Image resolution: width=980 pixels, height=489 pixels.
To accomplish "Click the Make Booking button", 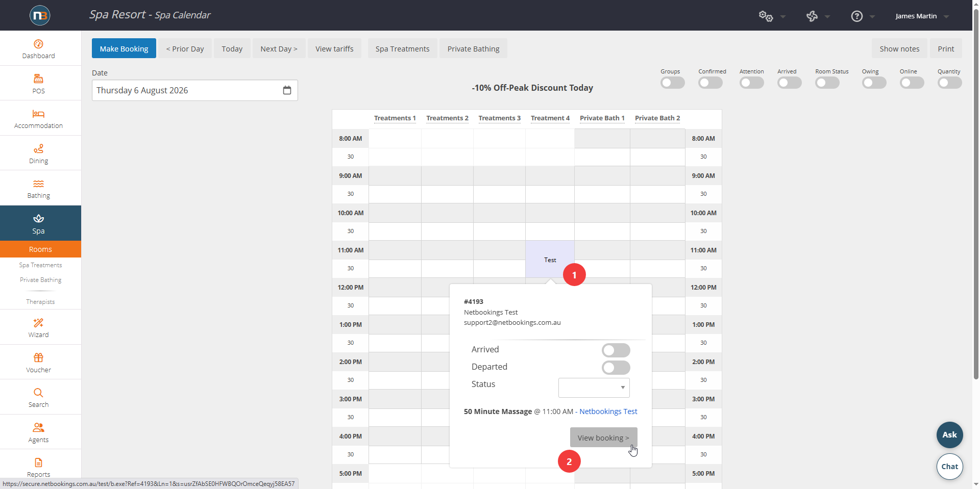I will [124, 48].
